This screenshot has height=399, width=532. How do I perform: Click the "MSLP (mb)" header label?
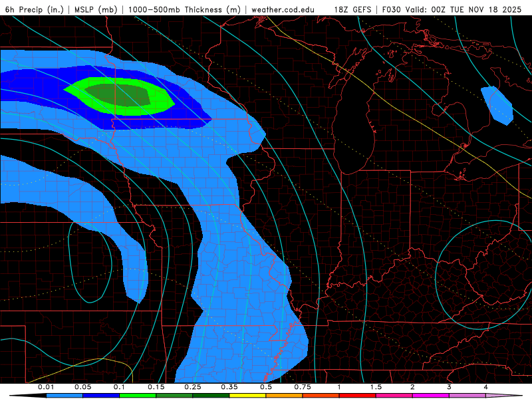coord(96,9)
